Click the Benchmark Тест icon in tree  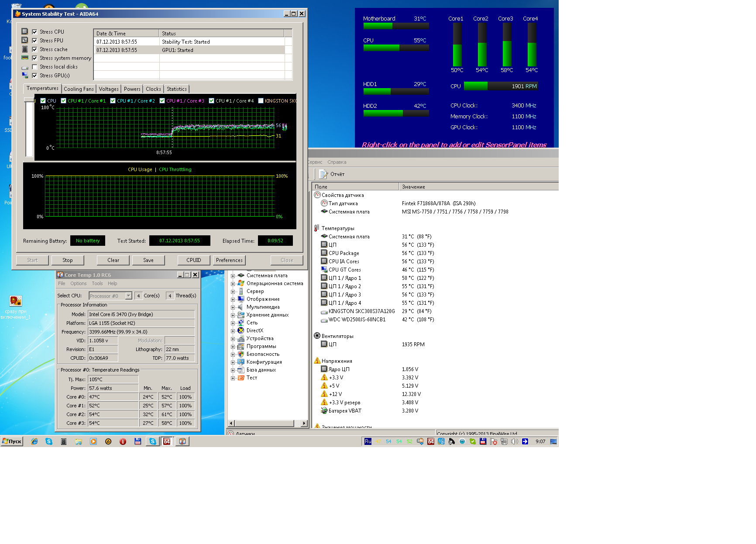(241, 378)
